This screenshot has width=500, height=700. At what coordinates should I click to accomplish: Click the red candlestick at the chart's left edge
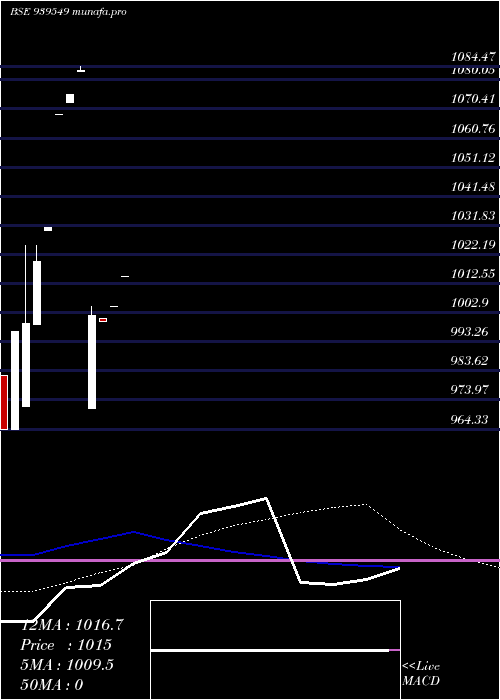pos(4,402)
